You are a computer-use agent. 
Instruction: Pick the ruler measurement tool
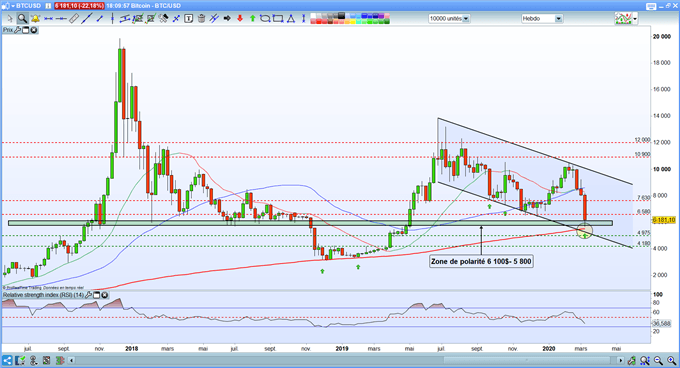pyautogui.click(x=74, y=19)
